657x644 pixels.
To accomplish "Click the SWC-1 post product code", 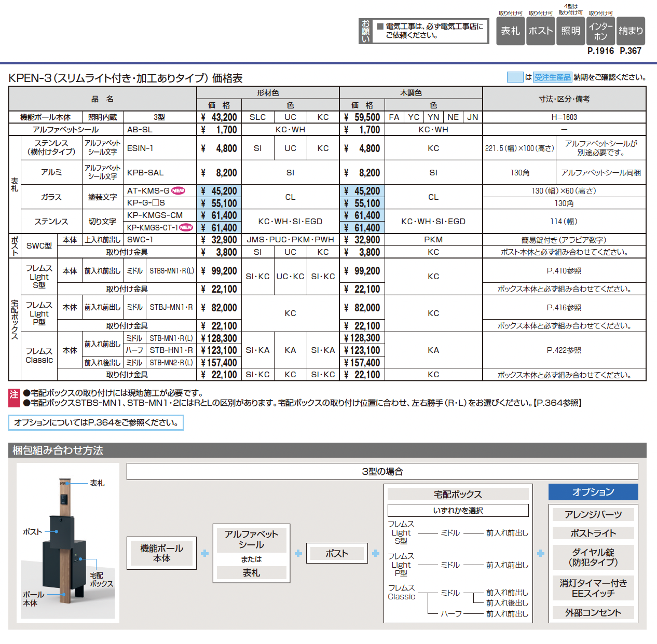I will coord(140,240).
